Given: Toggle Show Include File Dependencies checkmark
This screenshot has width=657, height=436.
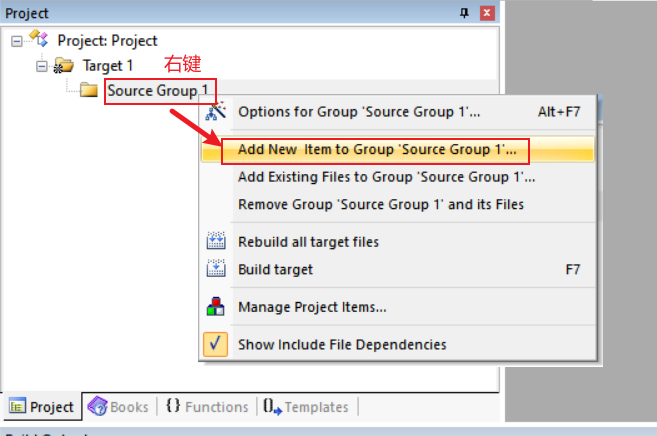Looking at the screenshot, I should point(216,344).
